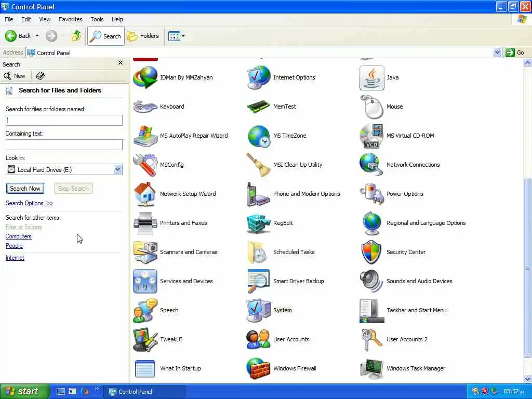
Task: Open the Services and Devices icon
Action: click(x=145, y=281)
